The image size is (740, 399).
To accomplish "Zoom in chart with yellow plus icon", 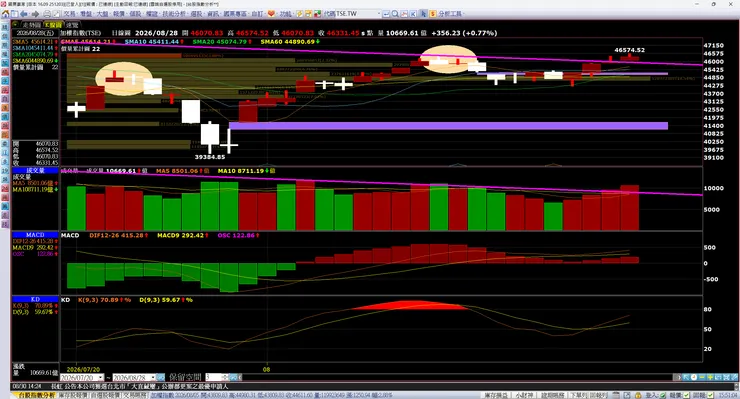I will click(710, 377).
